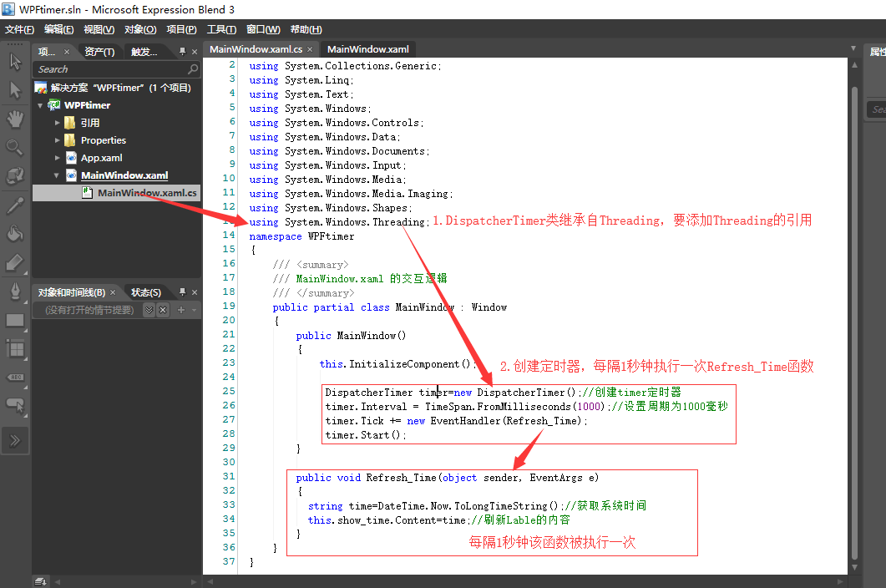Switch to the 触发 triggers tab
886x588 pixels.
[x=144, y=52]
